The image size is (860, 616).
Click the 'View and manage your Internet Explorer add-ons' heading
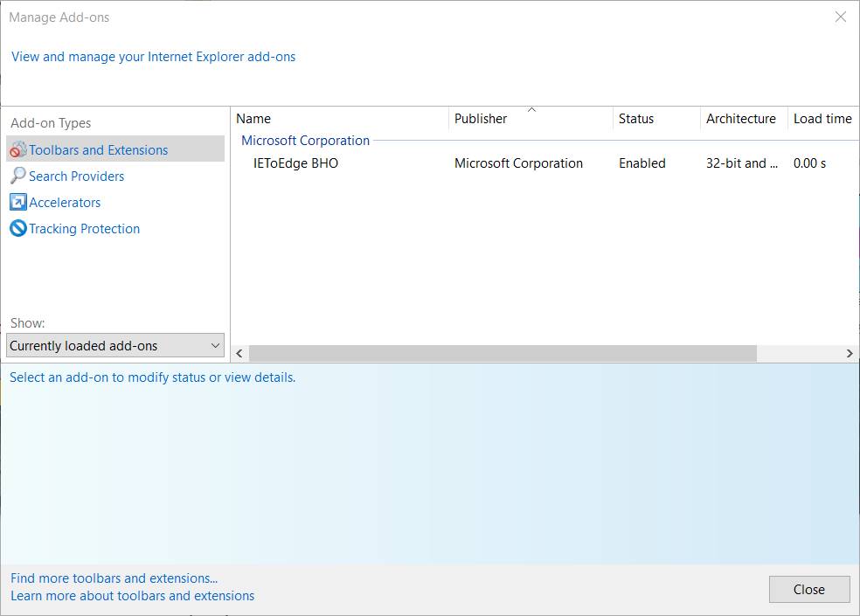click(154, 57)
